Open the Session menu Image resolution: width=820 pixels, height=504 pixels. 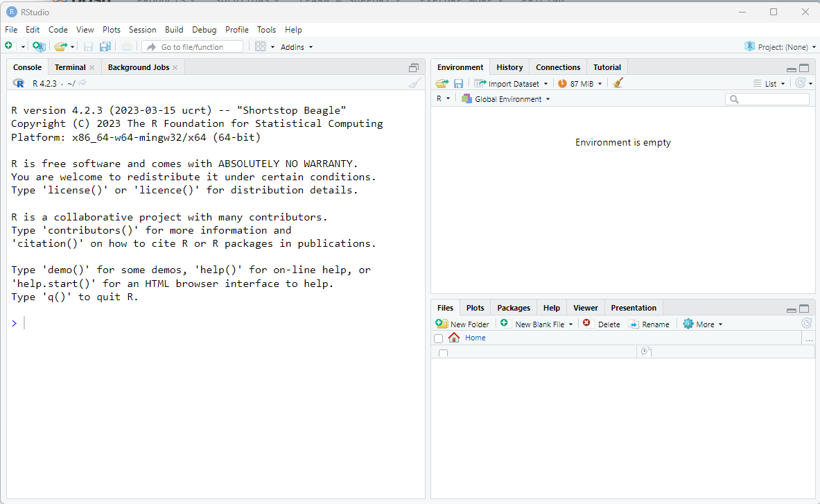[x=142, y=30]
